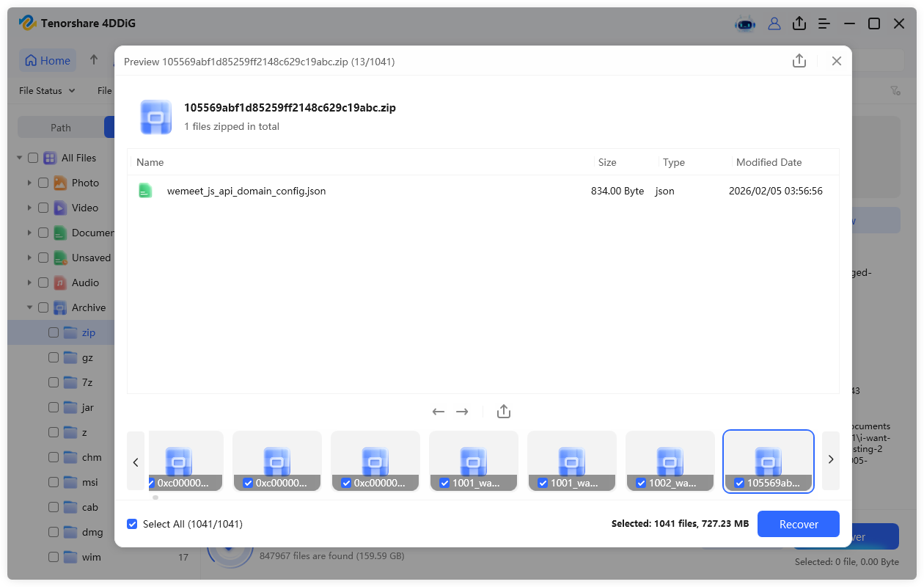Viewport: 924px width, 587px height.
Task: Click export icon beside navigation arrows
Action: pyautogui.click(x=503, y=412)
